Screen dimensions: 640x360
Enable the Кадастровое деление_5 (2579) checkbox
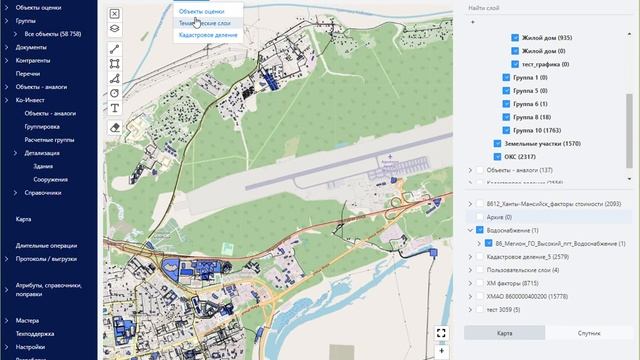click(480, 257)
